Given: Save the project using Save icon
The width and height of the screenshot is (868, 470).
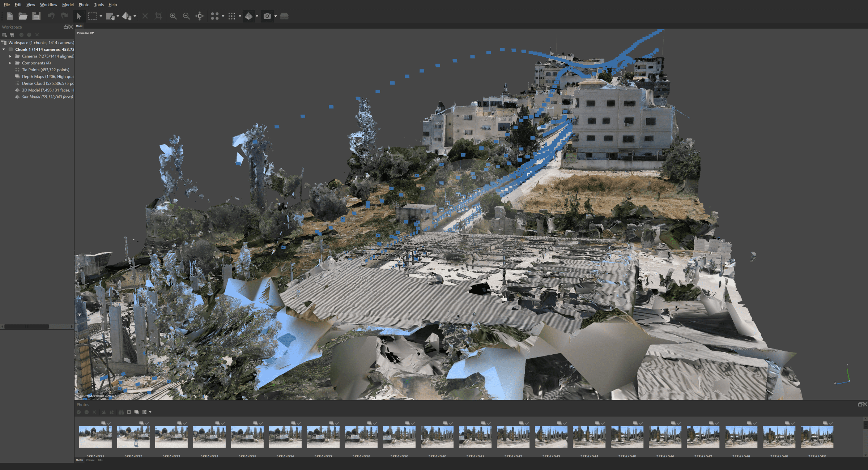Looking at the screenshot, I should pos(37,16).
